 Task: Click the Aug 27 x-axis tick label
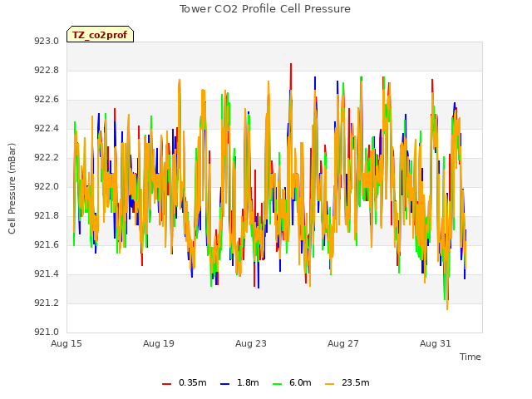tap(343, 343)
